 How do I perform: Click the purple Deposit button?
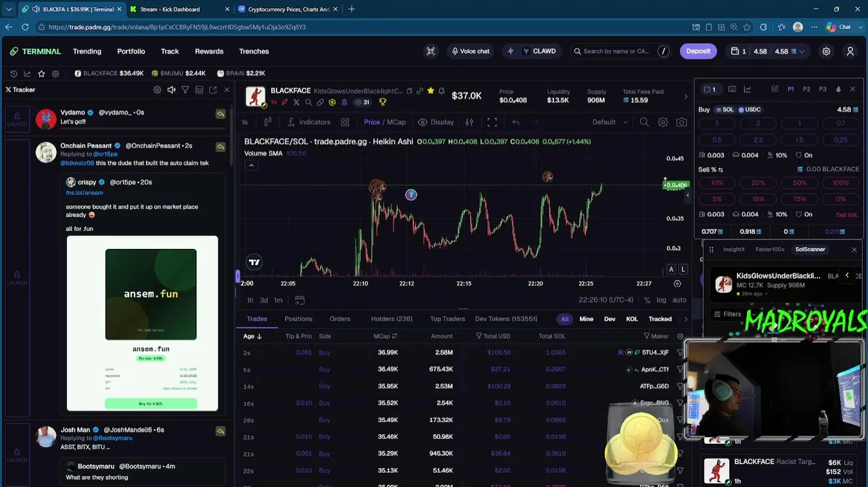698,51
